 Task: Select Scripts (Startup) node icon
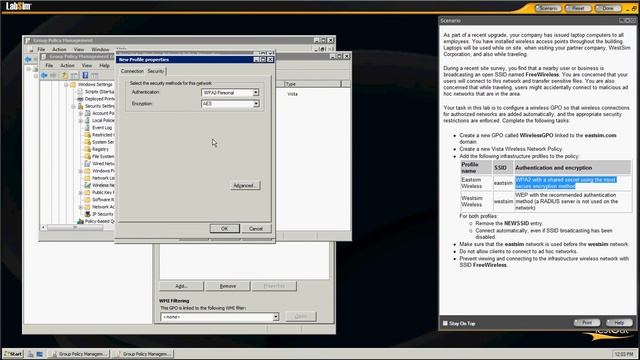click(x=80, y=91)
